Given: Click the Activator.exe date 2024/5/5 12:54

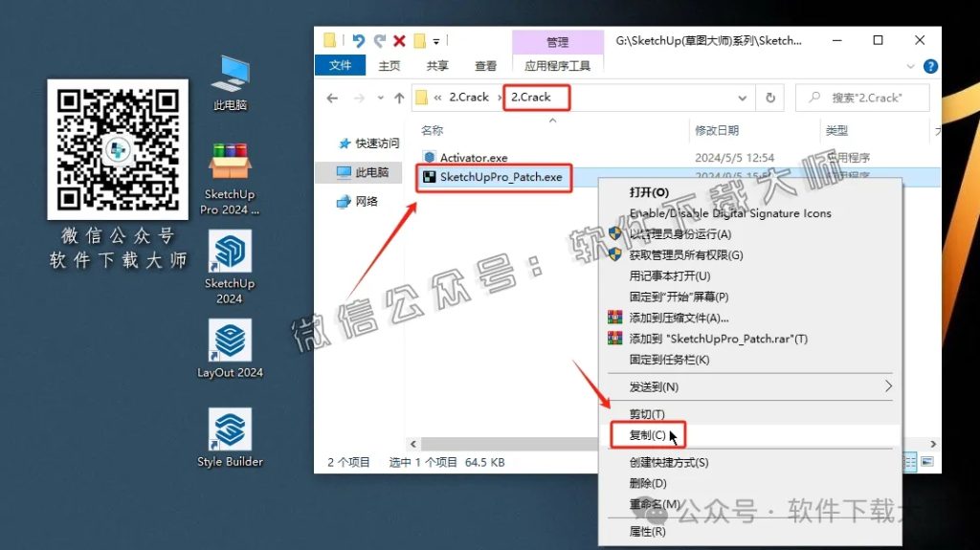Looking at the screenshot, I should [734, 158].
